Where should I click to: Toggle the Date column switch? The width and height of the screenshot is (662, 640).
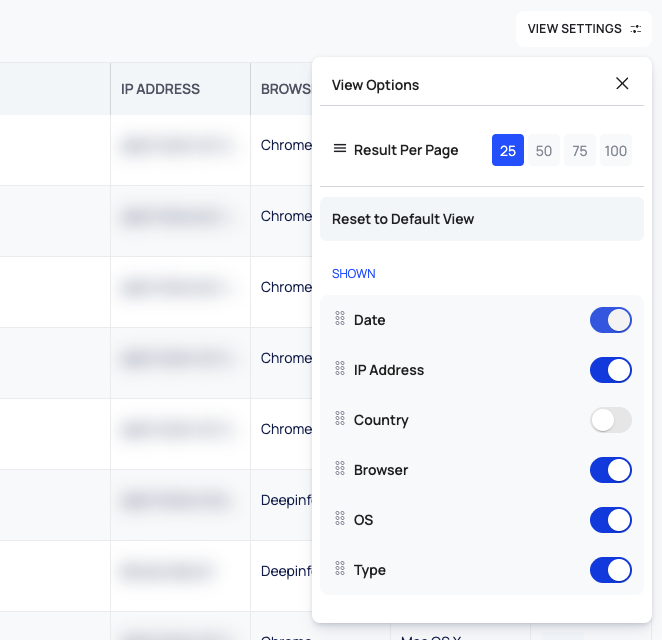(x=610, y=320)
